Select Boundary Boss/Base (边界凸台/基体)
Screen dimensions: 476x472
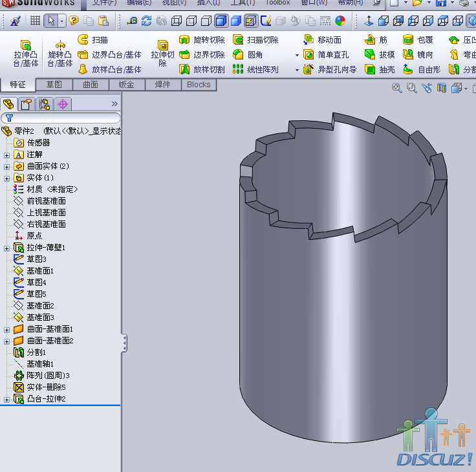click(109, 55)
